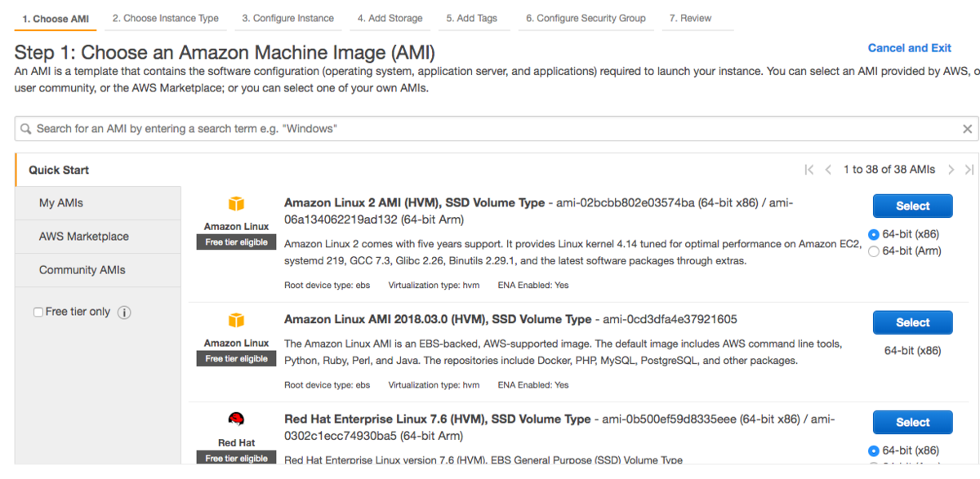Choose 64-bit (x86) for Amazon Linux 2

point(874,234)
